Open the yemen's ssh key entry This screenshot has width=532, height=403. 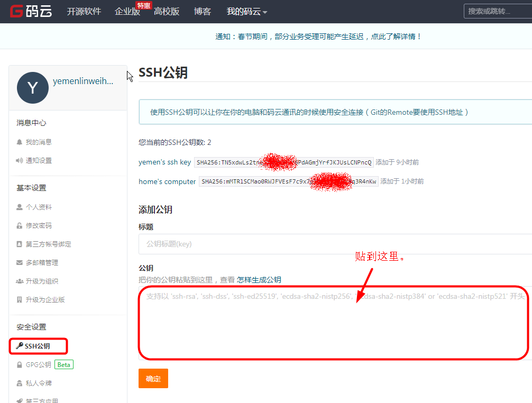(164, 162)
